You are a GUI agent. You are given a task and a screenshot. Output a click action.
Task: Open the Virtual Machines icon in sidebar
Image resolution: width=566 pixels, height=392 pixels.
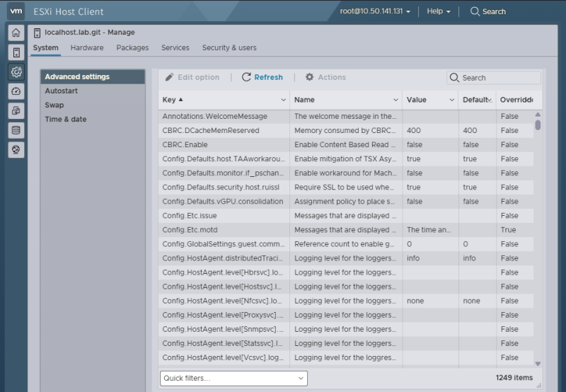(x=16, y=111)
